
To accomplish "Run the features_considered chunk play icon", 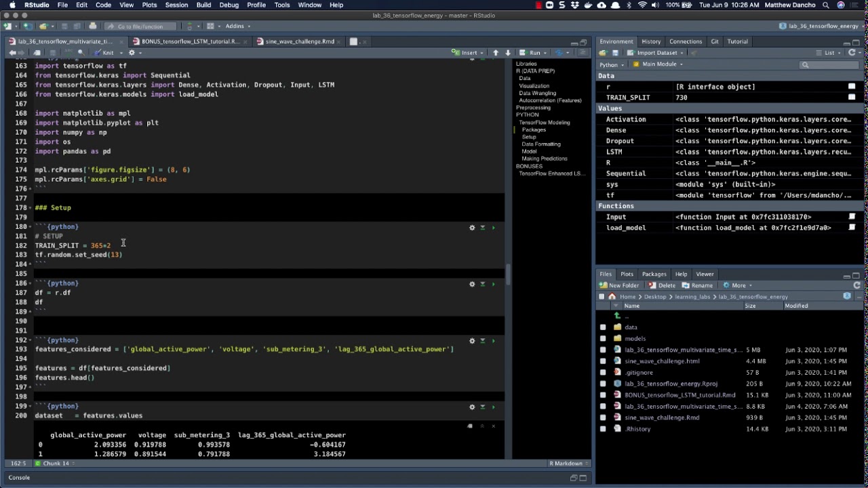I will pyautogui.click(x=493, y=341).
